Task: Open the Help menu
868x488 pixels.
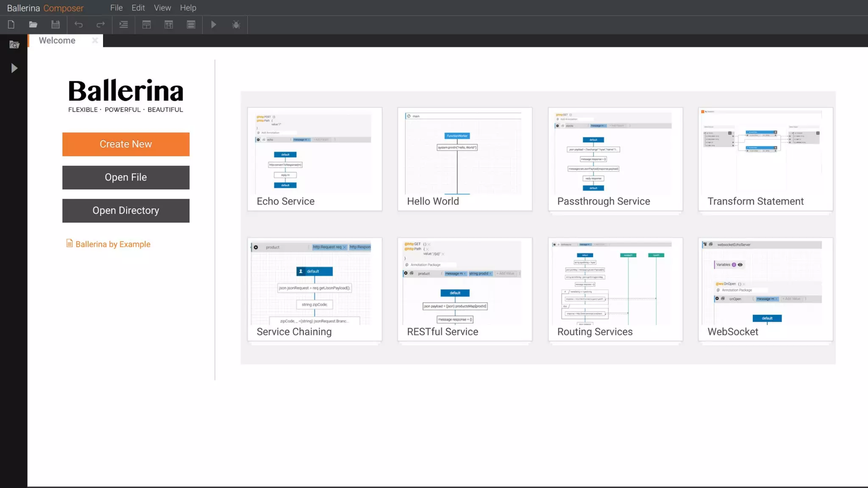Action: pos(188,8)
